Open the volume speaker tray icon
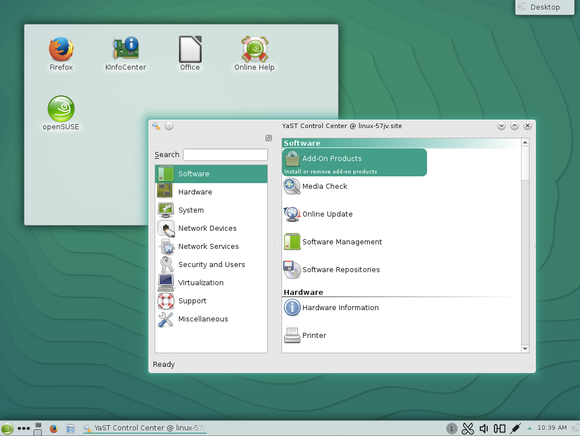580x436 pixels. pos(483,428)
